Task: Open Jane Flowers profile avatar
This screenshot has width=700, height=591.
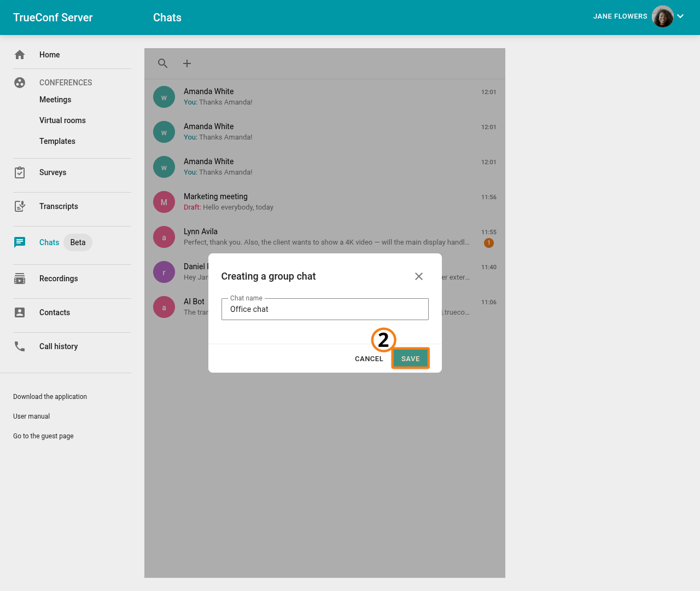Action: click(662, 16)
